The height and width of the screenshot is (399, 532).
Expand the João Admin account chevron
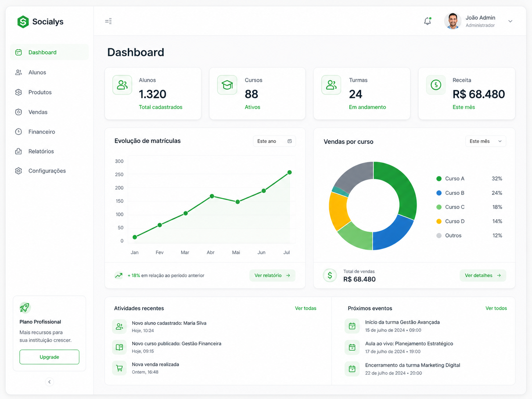[510, 21]
